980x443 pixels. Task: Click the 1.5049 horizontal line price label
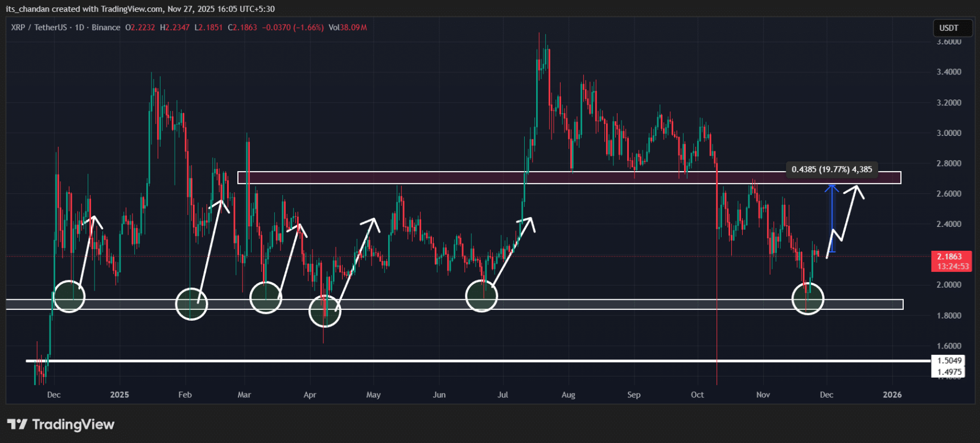[x=949, y=361]
